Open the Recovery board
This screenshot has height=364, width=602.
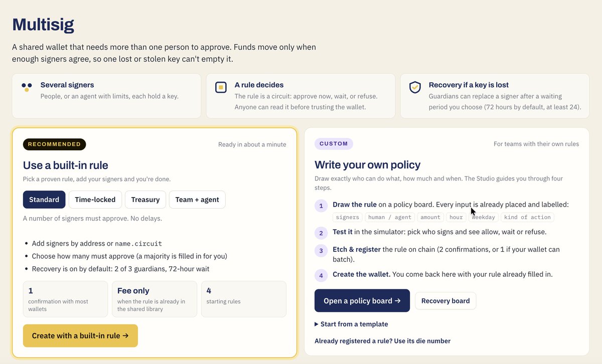(x=445, y=301)
